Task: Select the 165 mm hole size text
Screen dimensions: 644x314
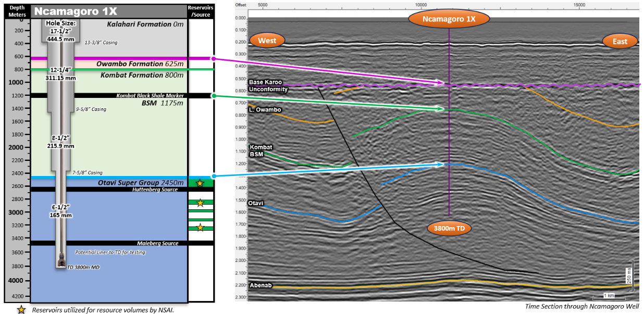Action: coord(60,215)
